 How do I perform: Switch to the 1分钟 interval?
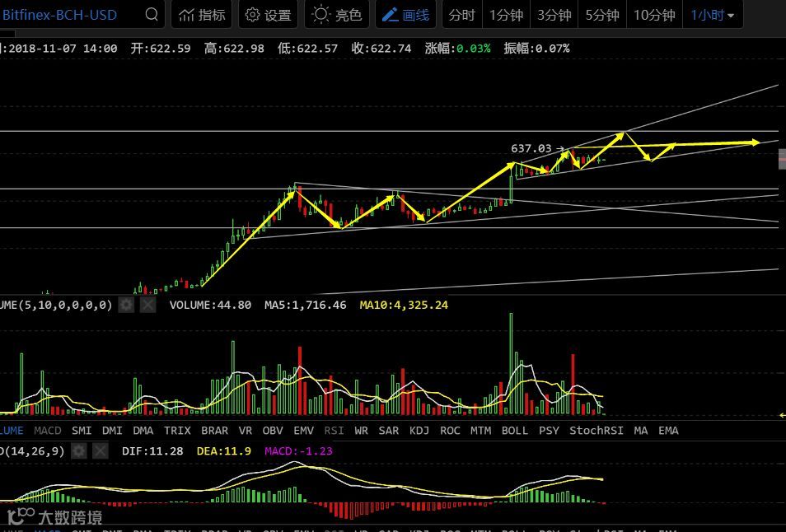pos(507,15)
